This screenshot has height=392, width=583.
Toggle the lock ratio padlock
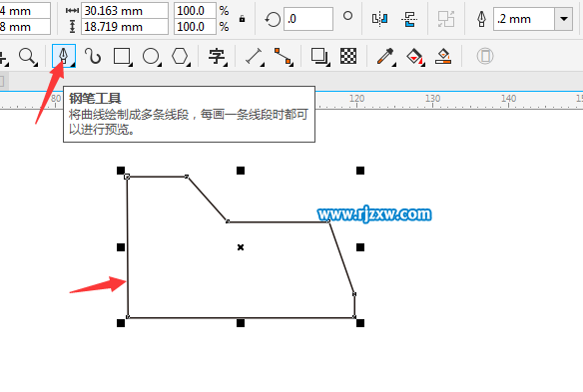(242, 19)
